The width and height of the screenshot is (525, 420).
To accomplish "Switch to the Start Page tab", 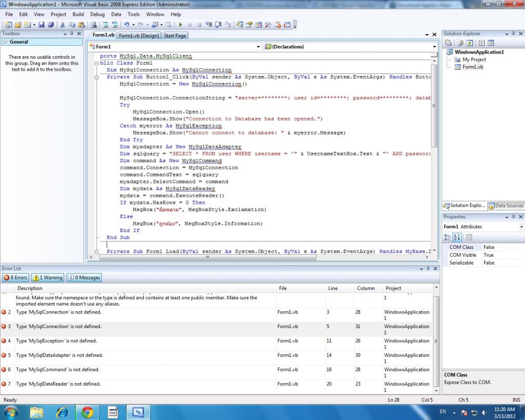I will click(175, 36).
